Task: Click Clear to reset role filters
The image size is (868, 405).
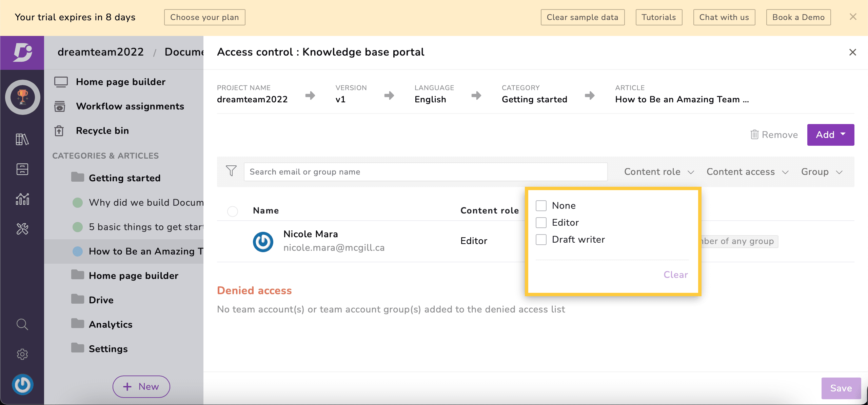Action: point(676,275)
